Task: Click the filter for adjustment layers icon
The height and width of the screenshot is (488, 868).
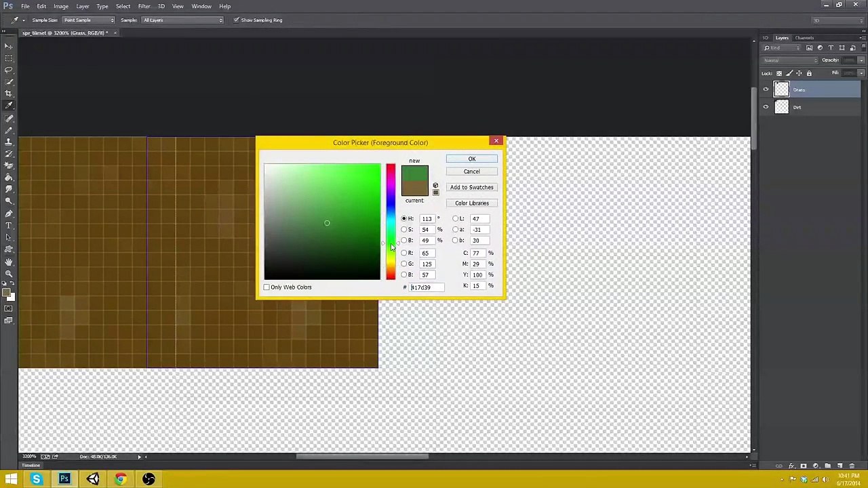Action: (x=820, y=48)
